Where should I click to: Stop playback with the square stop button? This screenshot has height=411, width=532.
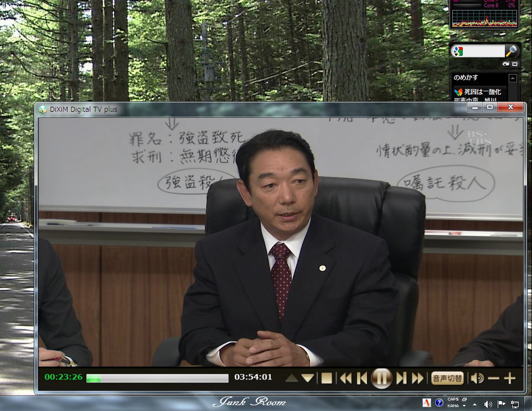click(327, 378)
